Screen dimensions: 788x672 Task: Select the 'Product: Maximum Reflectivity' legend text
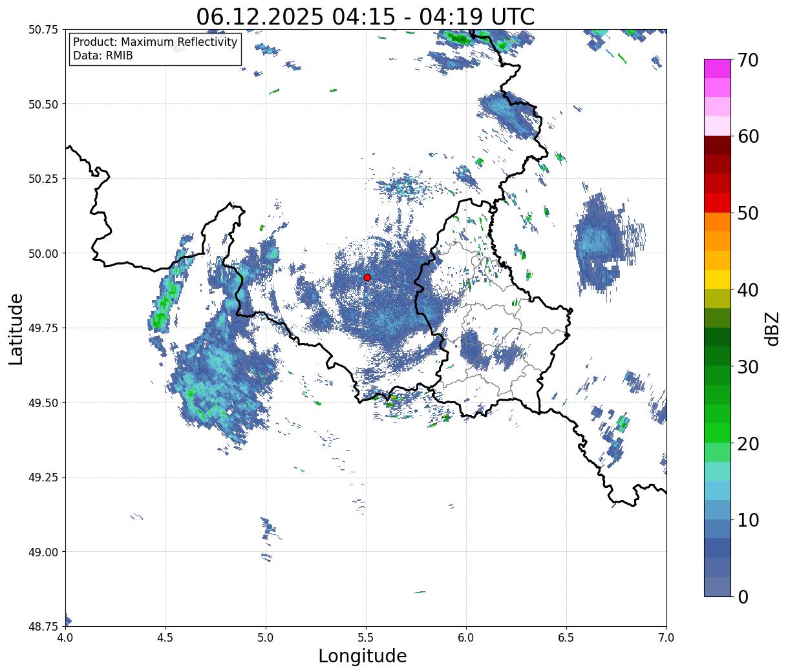[x=155, y=43]
